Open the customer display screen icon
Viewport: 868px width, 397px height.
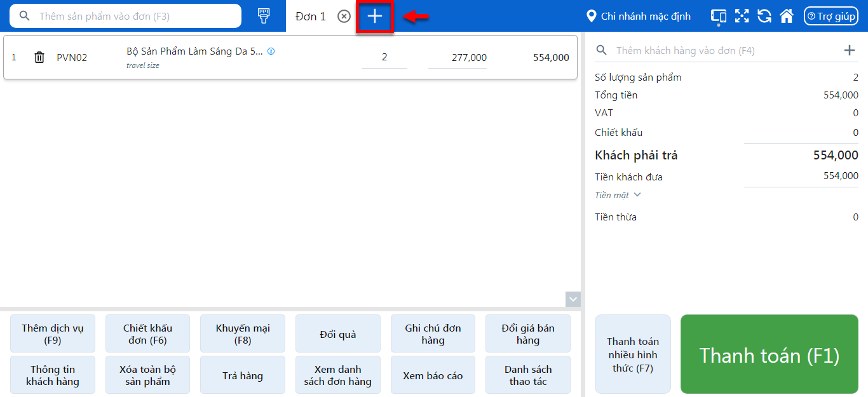(x=719, y=17)
